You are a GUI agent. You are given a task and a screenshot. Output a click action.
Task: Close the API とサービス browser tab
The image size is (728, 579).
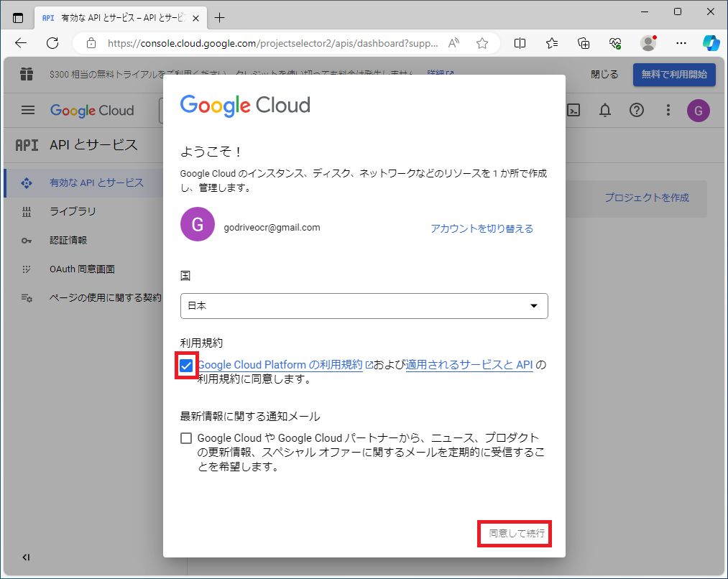click(x=196, y=18)
